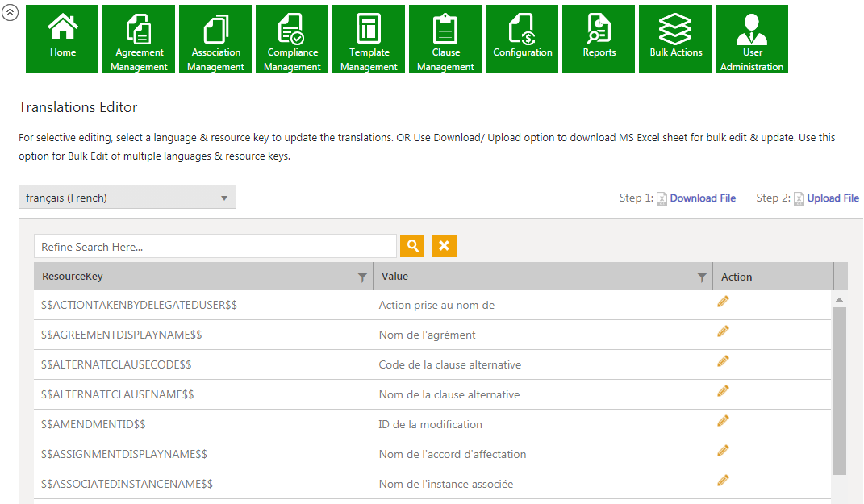The width and height of the screenshot is (864, 504).
Task: Open the Home menu tile
Action: [x=62, y=39]
